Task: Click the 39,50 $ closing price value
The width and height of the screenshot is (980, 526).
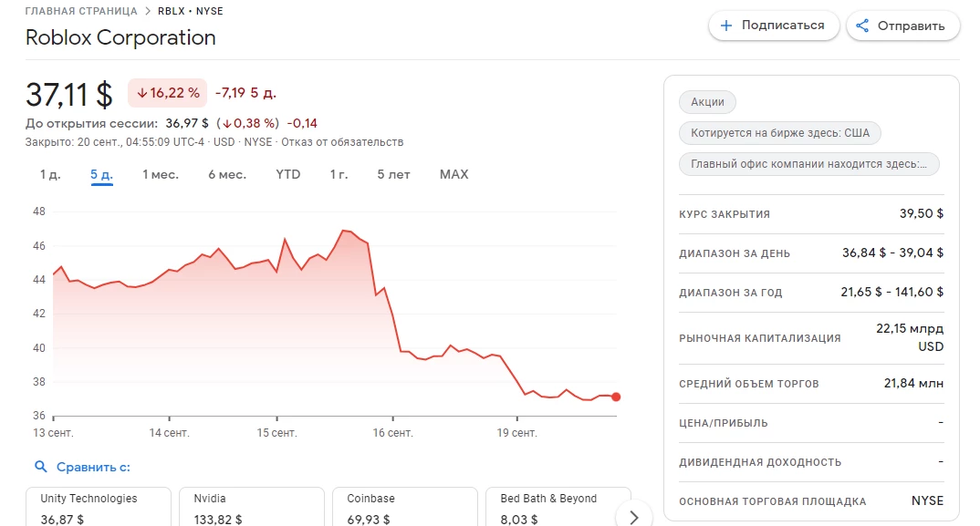Action: click(922, 213)
